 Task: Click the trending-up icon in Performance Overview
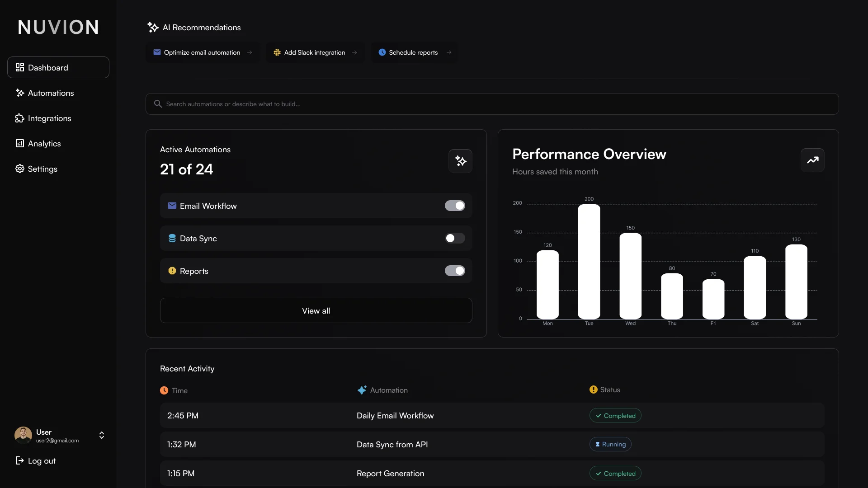click(812, 160)
